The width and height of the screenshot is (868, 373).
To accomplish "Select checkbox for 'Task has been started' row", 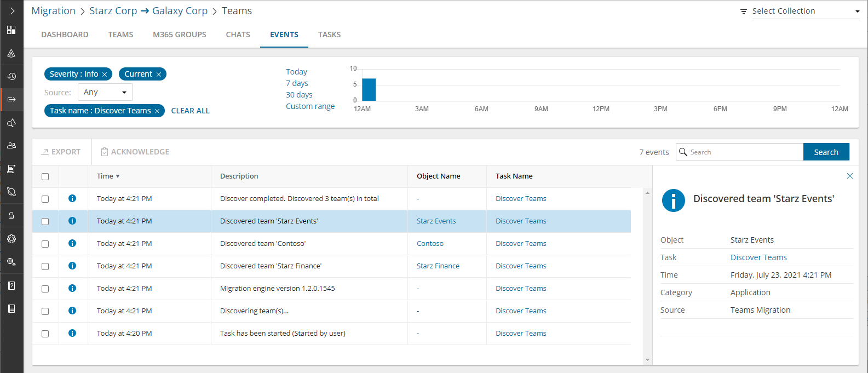I will click(x=45, y=334).
